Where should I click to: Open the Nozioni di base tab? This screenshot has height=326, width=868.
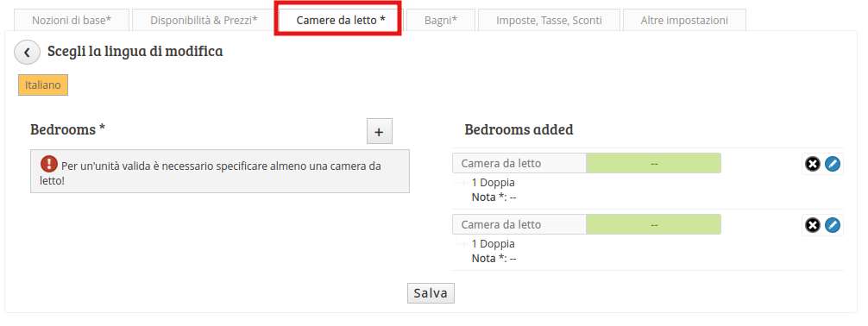(x=72, y=21)
